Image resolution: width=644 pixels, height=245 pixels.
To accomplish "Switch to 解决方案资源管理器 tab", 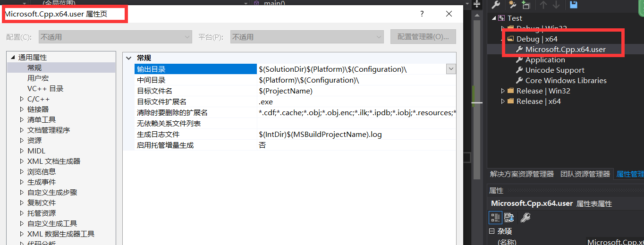I will pos(522,174).
